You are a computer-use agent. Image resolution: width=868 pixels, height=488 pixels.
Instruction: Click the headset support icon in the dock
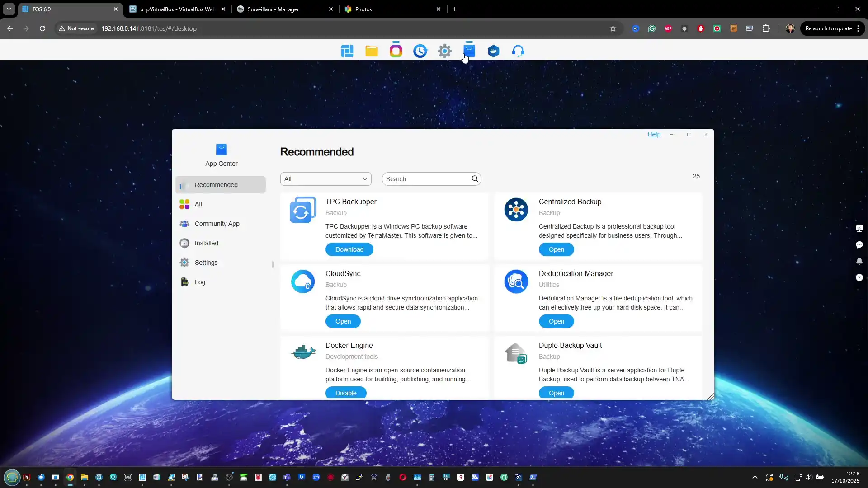(x=518, y=51)
